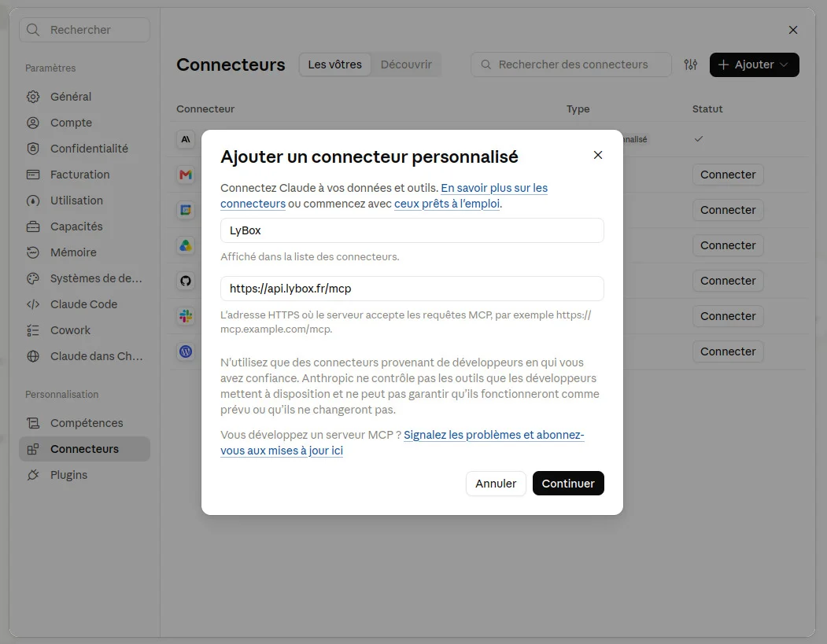Viewport: 827px width, 644px height.
Task: Close the custom connector dialog
Action: click(597, 155)
